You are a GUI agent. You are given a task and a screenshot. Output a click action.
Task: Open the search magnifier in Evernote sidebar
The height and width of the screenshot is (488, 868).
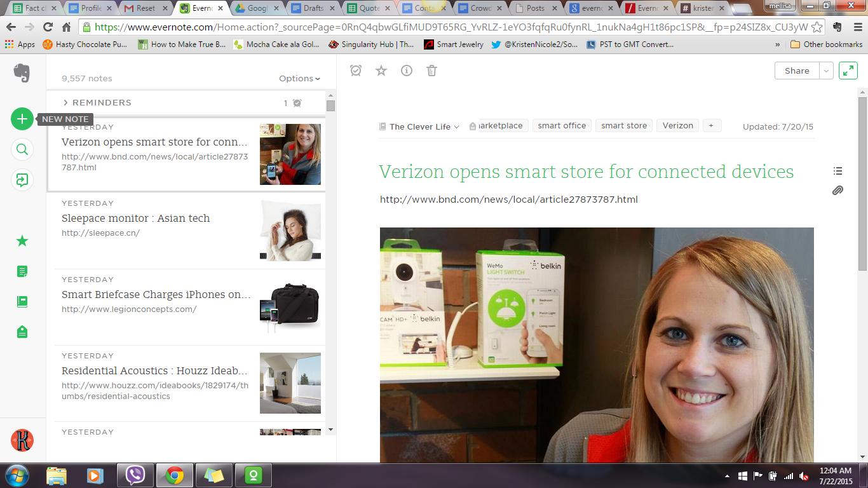[22, 149]
